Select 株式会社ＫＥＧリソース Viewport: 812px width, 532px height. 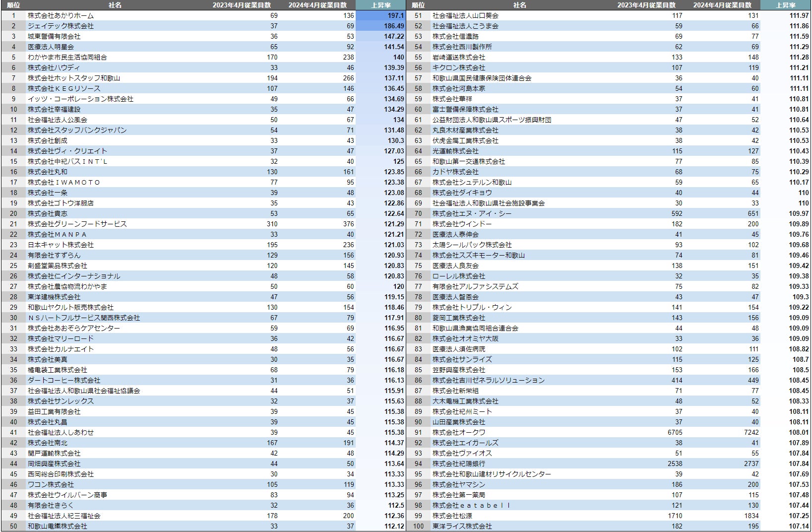64,88
